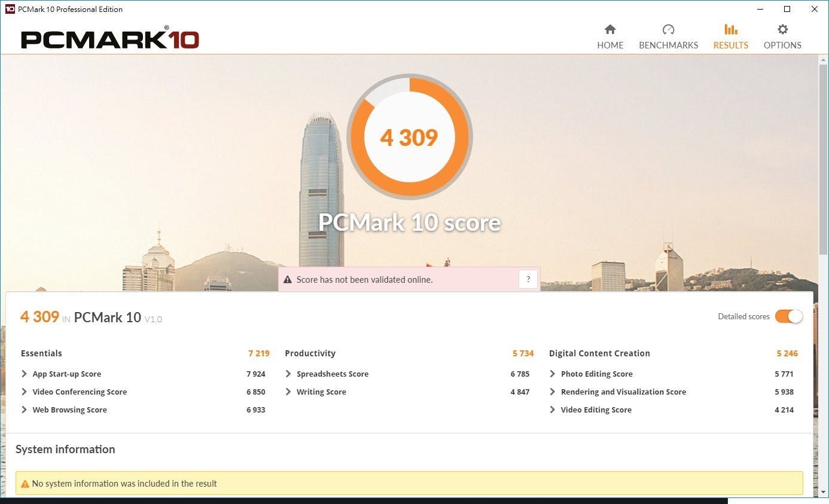The width and height of the screenshot is (829, 504).
Task: Click the Web Browsing value 6 933
Action: pyautogui.click(x=256, y=410)
